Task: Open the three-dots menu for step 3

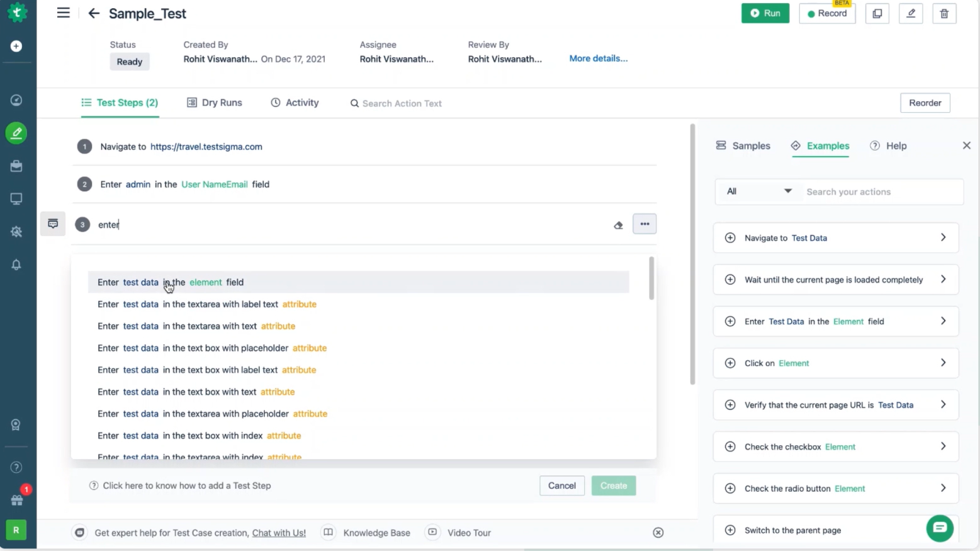Action: [x=645, y=224]
